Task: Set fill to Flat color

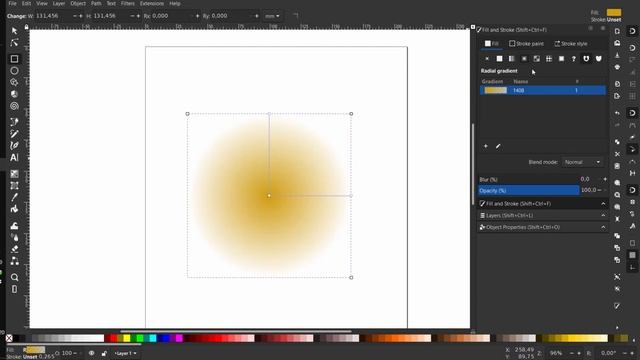Action: click(x=499, y=59)
